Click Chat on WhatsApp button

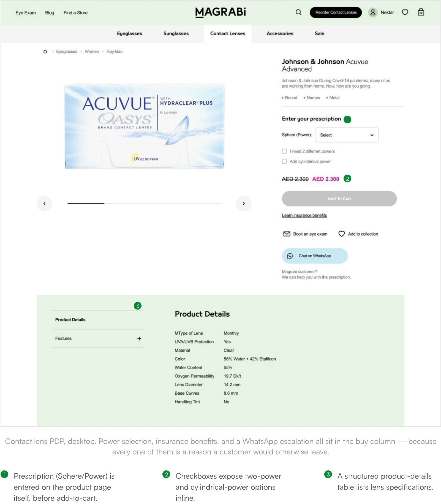point(315,256)
